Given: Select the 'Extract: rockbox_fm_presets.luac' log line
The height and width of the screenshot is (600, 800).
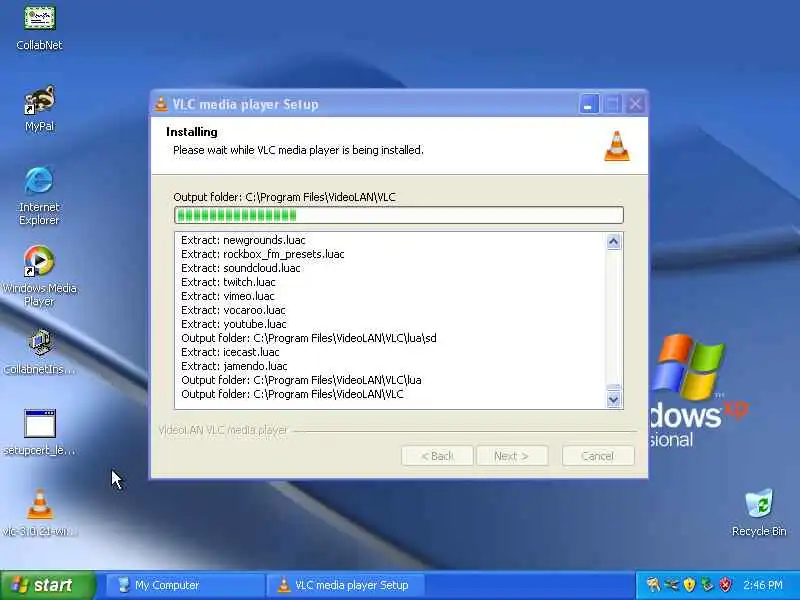Looking at the screenshot, I should (263, 254).
